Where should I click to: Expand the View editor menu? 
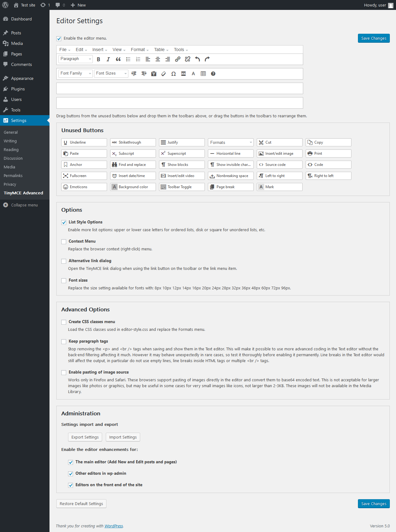point(119,50)
